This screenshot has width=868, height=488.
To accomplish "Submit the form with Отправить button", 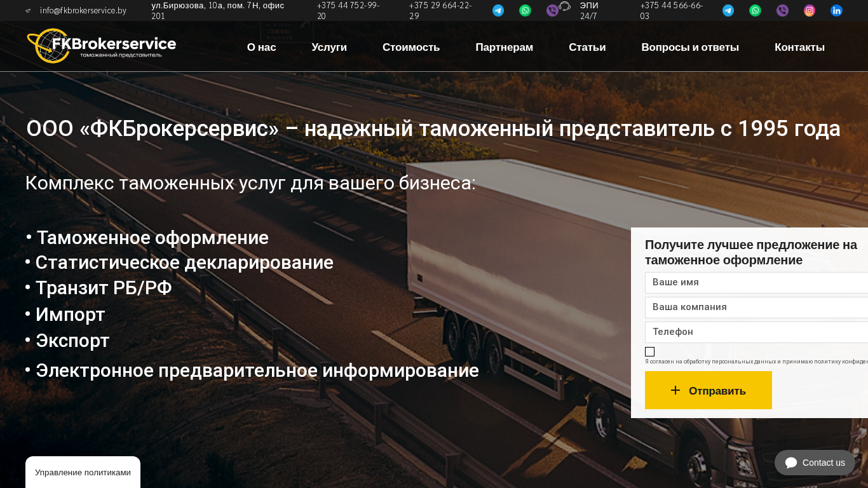I will 709,390.
